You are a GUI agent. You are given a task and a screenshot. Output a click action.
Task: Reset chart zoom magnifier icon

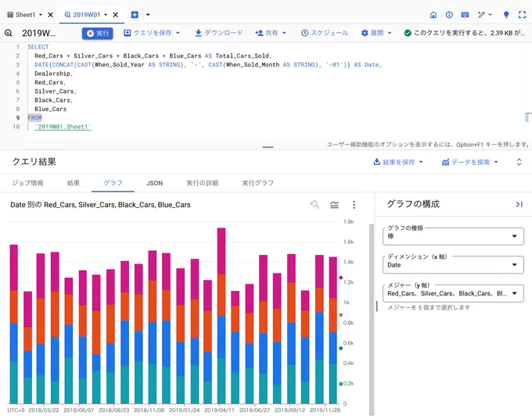pyautogui.click(x=315, y=204)
